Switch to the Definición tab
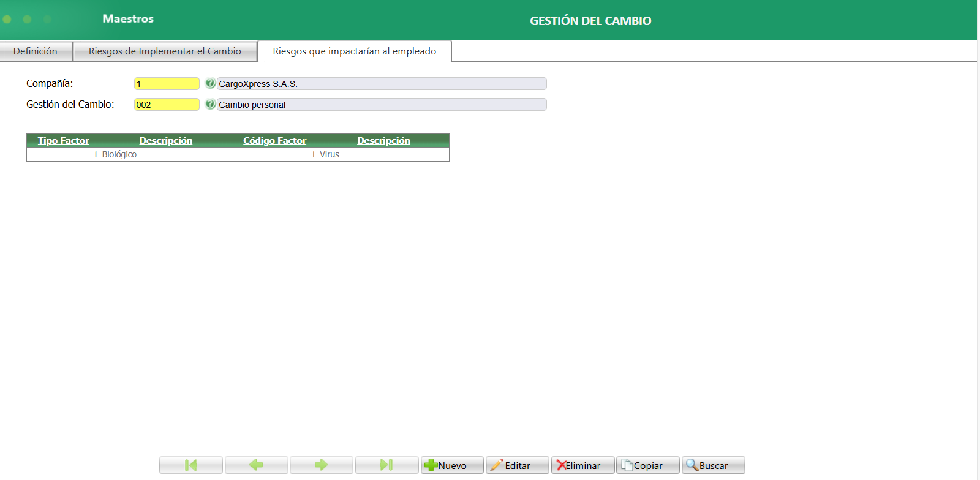Viewport: 980px width, 480px height. (x=36, y=51)
